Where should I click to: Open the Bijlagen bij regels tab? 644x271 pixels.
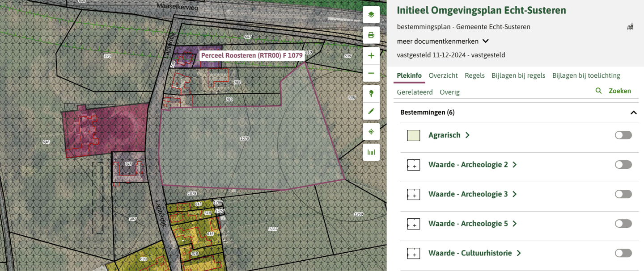518,75
